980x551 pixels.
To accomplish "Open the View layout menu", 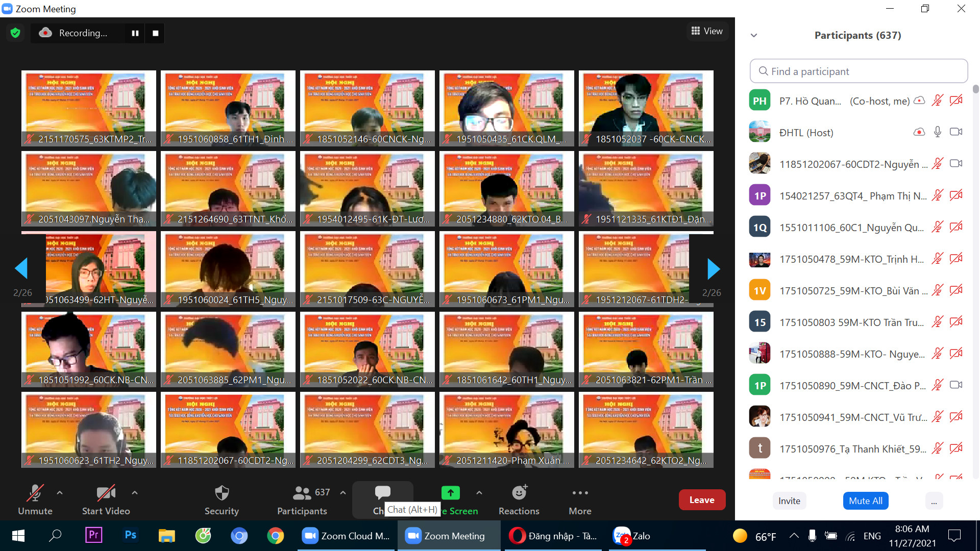I will 706,31.
